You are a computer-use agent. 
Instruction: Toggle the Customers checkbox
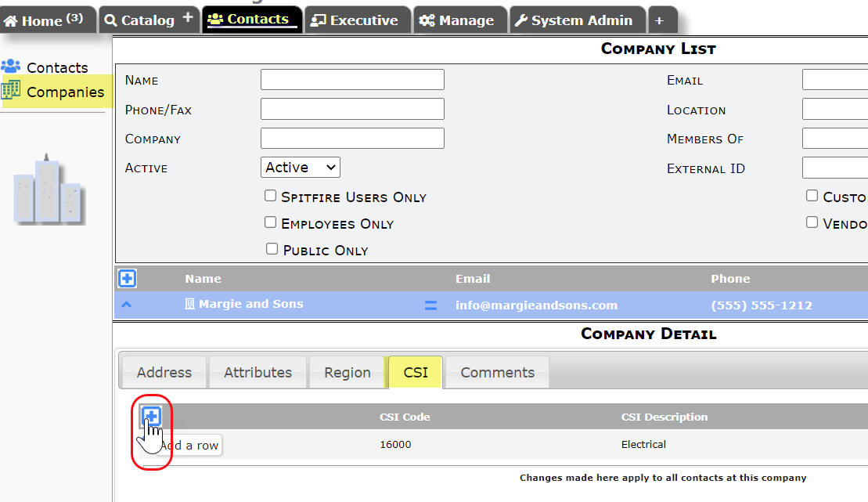point(812,196)
